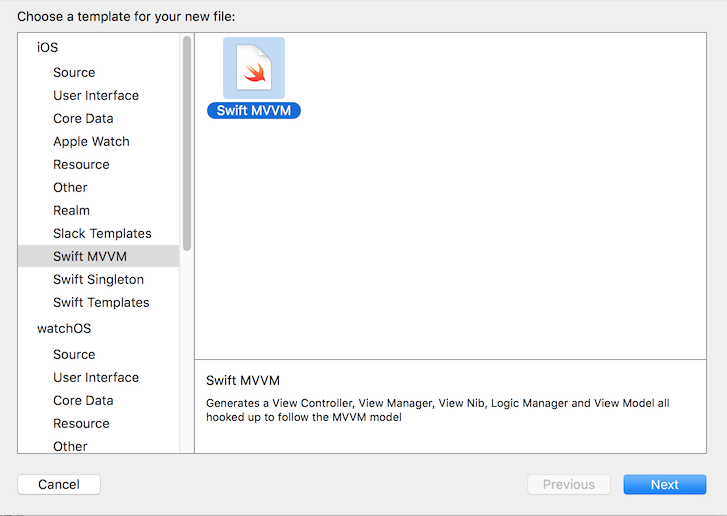Open Core Data under watchOS
This screenshot has width=727, height=516.
coord(83,400)
